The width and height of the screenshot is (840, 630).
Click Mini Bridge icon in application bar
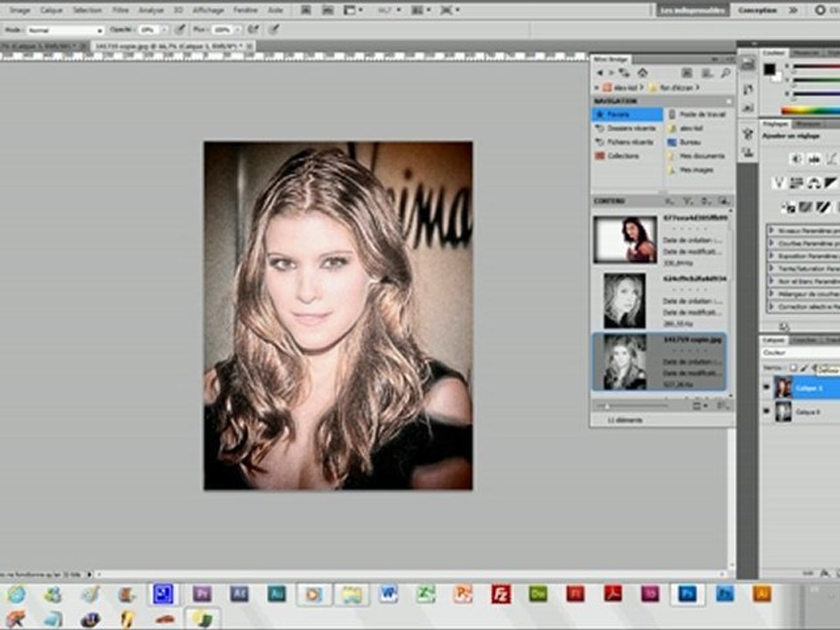(x=327, y=10)
